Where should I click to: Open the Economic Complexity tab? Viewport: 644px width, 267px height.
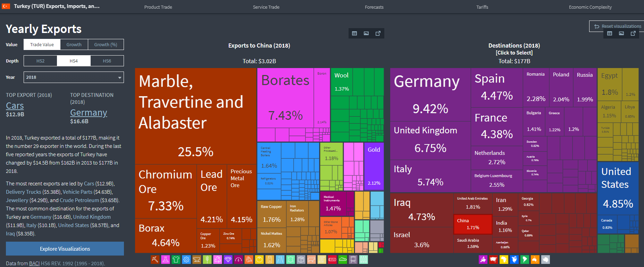590,7
